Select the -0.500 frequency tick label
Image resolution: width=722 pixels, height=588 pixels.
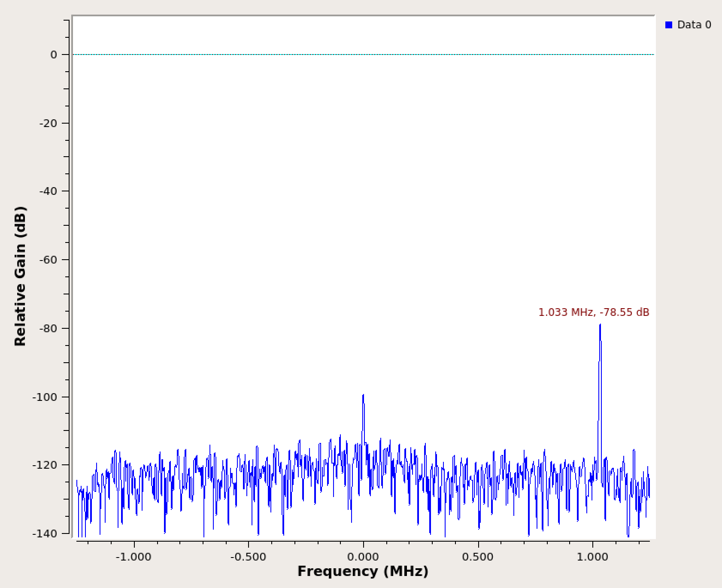[248, 557]
